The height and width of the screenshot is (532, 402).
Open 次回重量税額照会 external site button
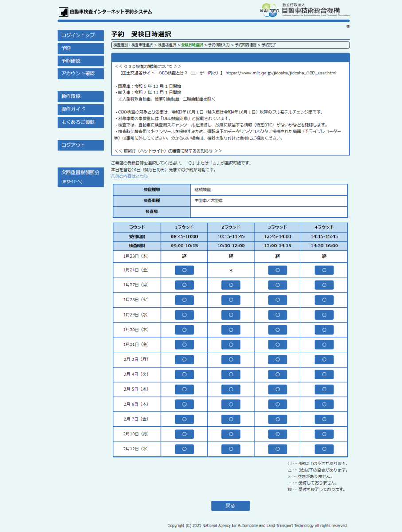click(81, 177)
